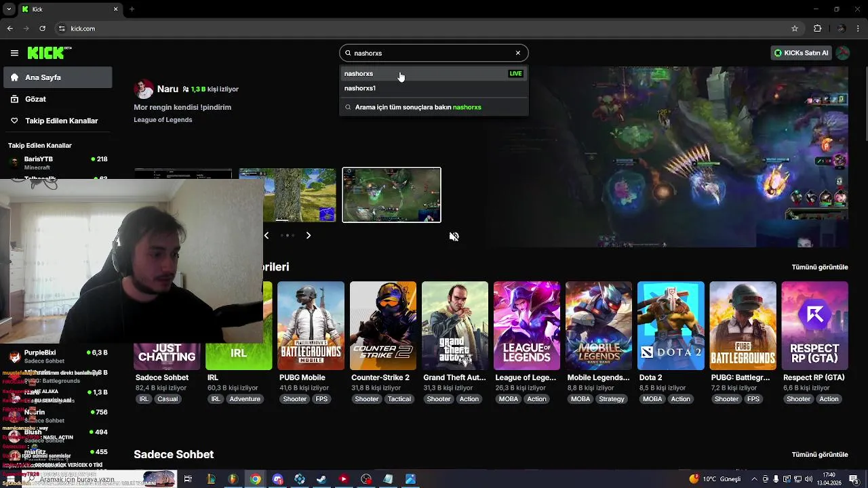The image size is (868, 488).
Task: Click Tümünü görüntüle for categories
Action: tap(820, 267)
